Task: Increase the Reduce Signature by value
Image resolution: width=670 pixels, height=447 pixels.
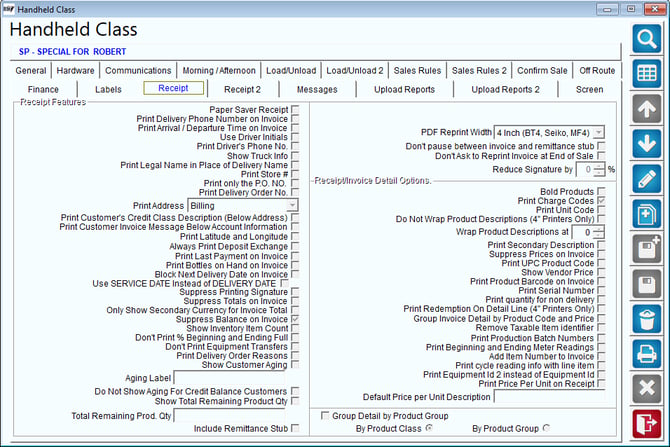Action: click(600, 166)
